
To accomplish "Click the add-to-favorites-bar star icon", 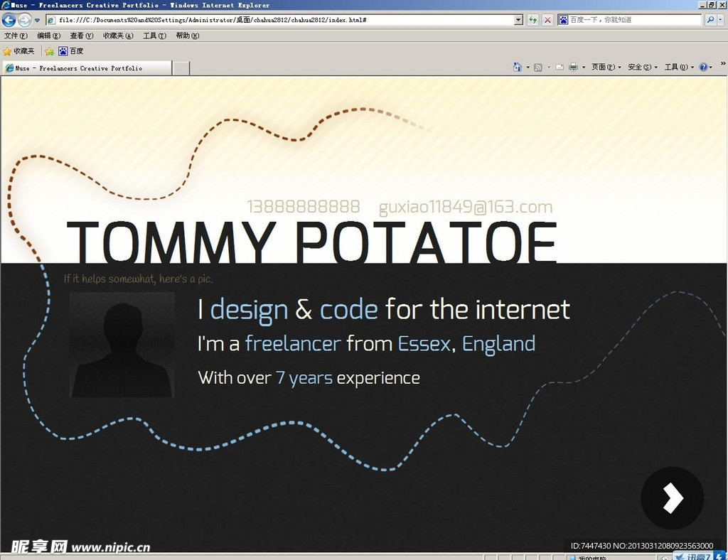I will (x=49, y=51).
